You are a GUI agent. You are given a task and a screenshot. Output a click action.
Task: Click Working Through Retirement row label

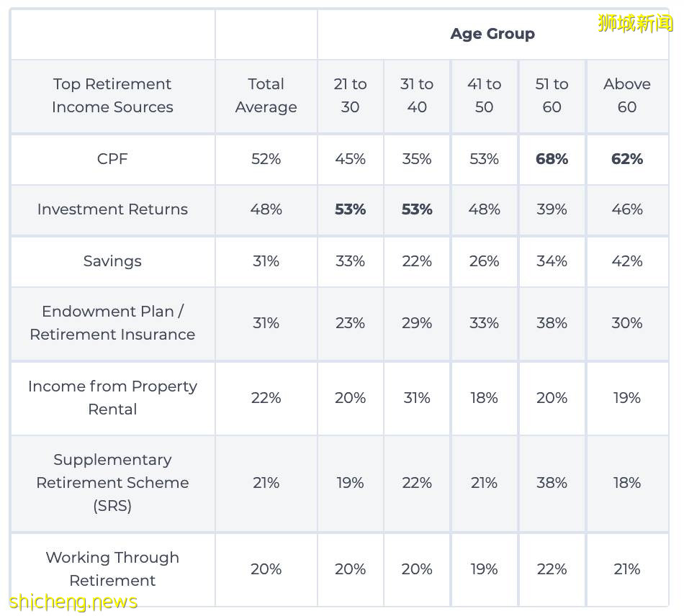pos(112,569)
